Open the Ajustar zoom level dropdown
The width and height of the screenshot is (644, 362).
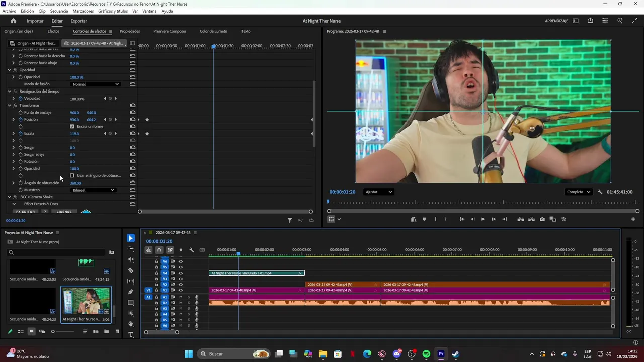tap(378, 192)
